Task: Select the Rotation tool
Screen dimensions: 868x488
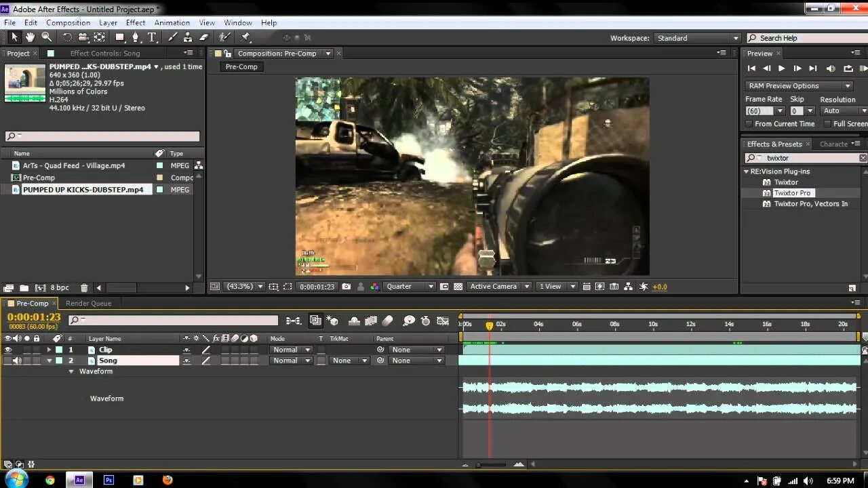Action: pyautogui.click(x=67, y=38)
